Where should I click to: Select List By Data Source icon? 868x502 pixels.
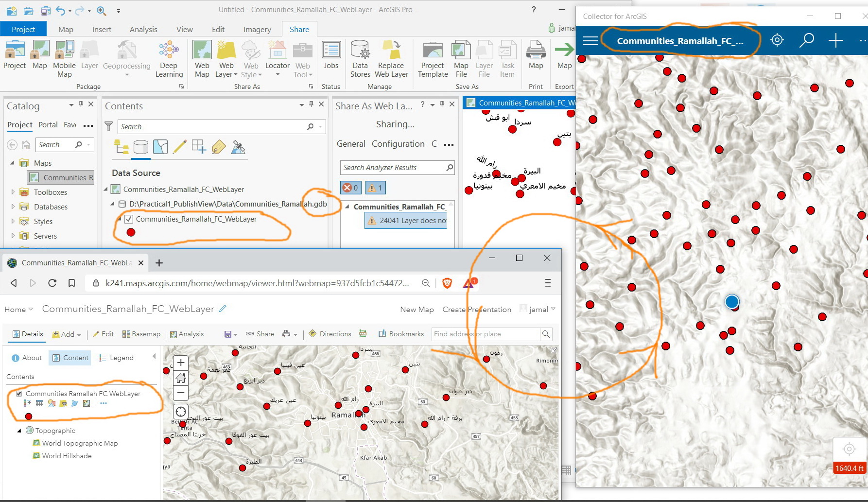pos(141,147)
